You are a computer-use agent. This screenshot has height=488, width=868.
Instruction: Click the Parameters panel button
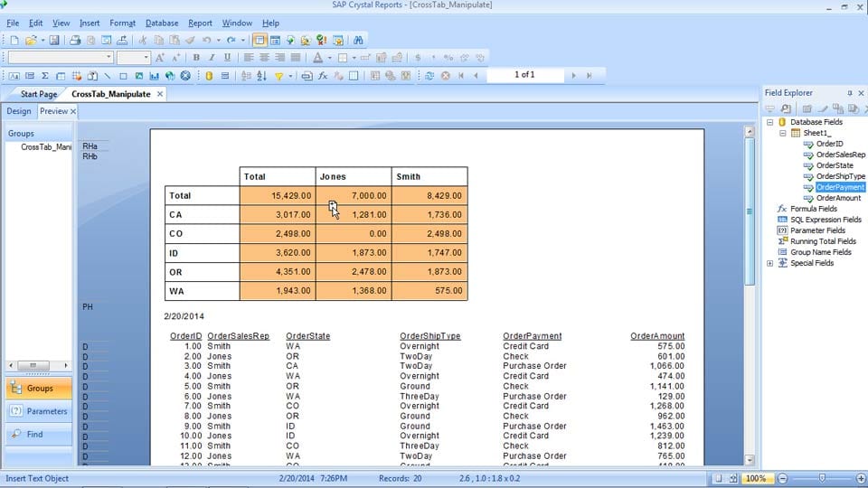(39, 412)
